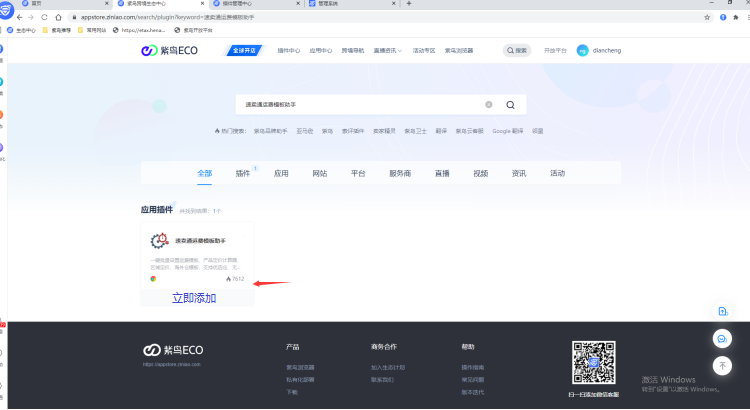Open footer link 私有化部署
The height and width of the screenshot is (410, 750).
[300, 380]
